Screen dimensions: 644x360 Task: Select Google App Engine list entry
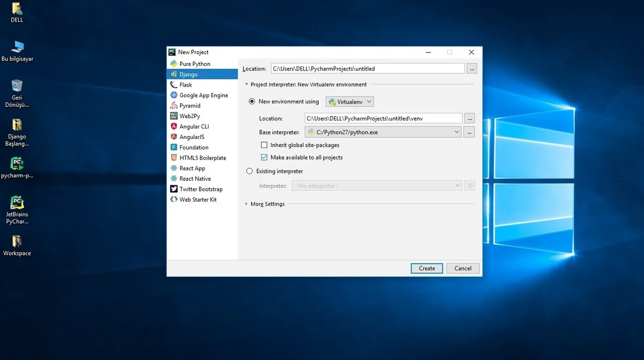pos(202,95)
